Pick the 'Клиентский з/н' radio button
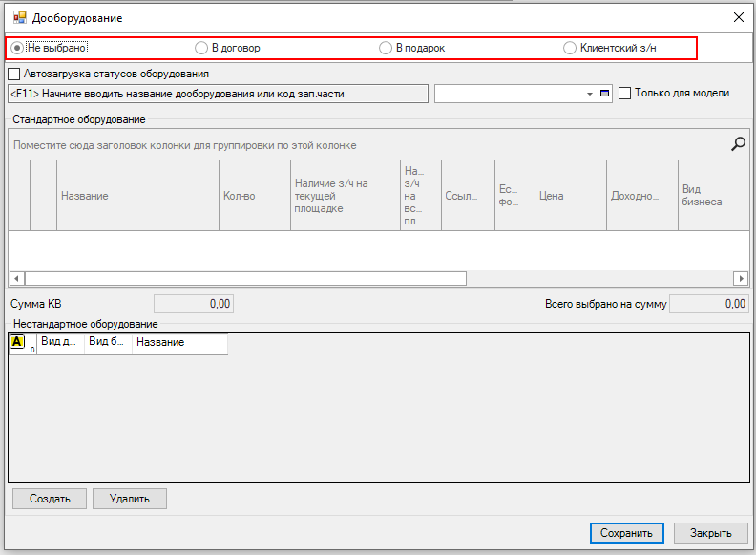756x555 pixels. [570, 48]
